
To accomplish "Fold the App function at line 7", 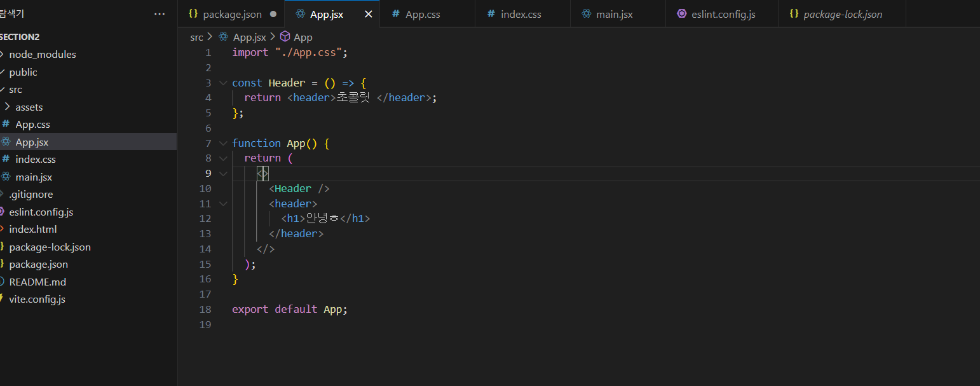I will 222,143.
